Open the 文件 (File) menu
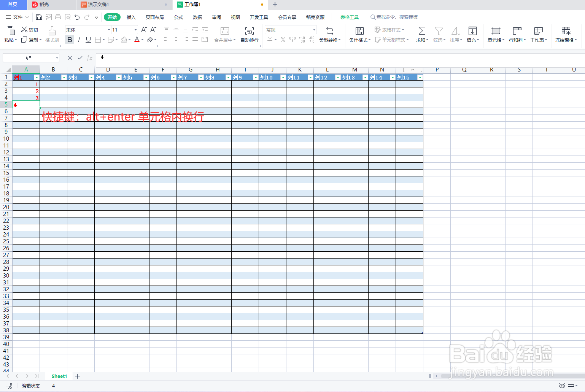 click(x=17, y=17)
